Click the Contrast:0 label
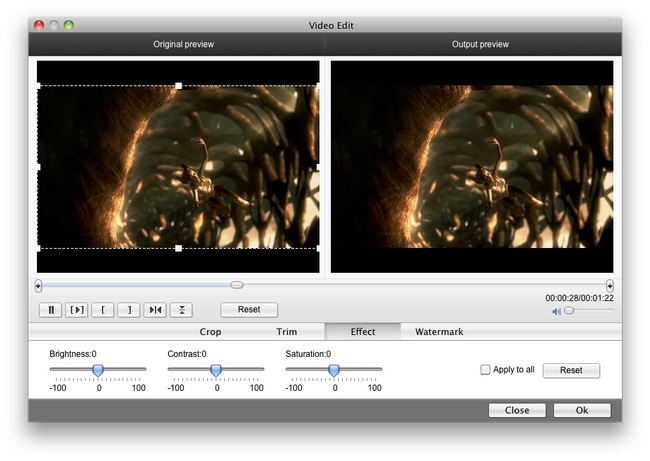 (187, 354)
